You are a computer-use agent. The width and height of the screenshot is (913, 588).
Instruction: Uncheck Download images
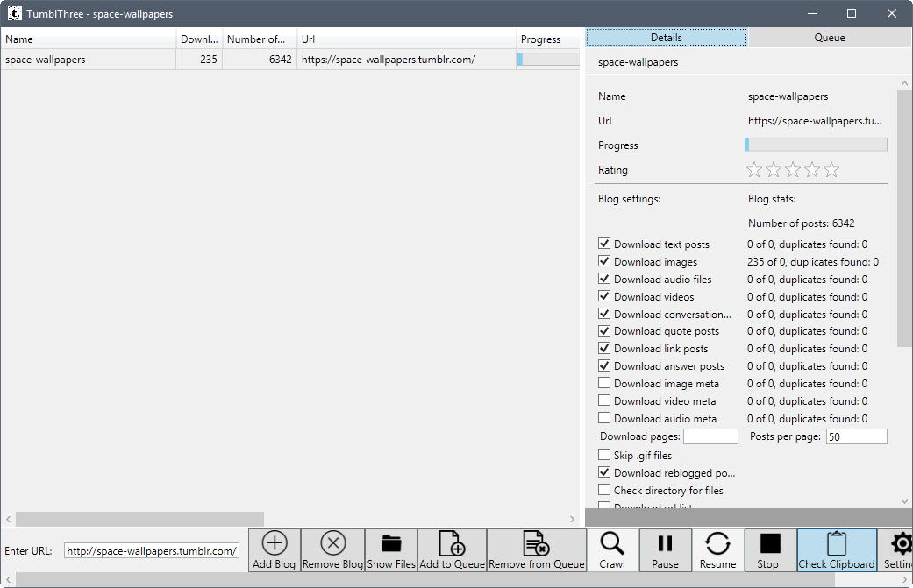pos(604,261)
